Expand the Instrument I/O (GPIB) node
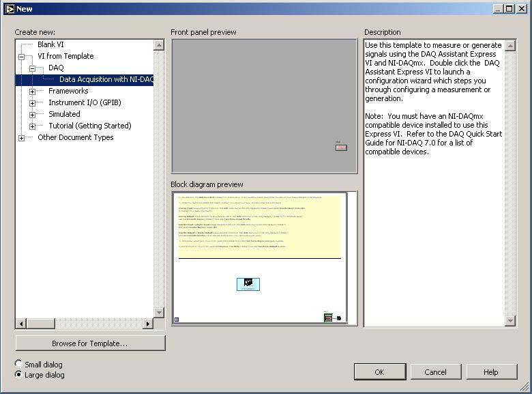 (32, 103)
